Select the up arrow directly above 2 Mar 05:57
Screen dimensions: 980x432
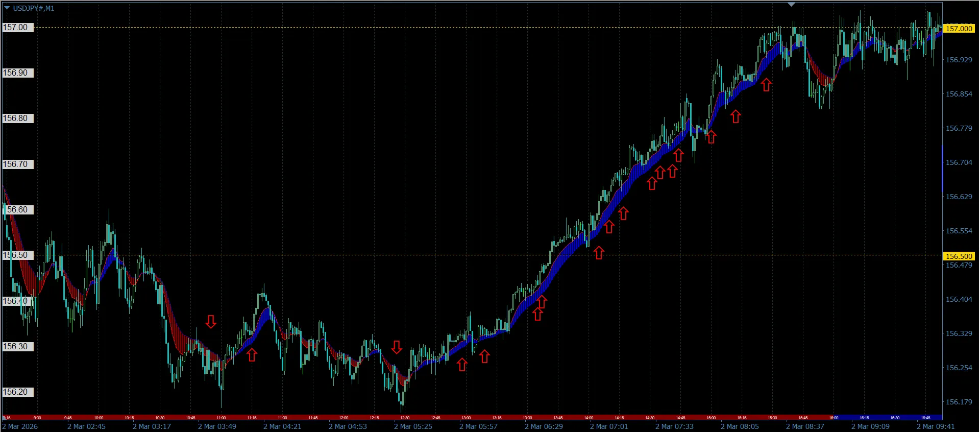[x=484, y=356]
